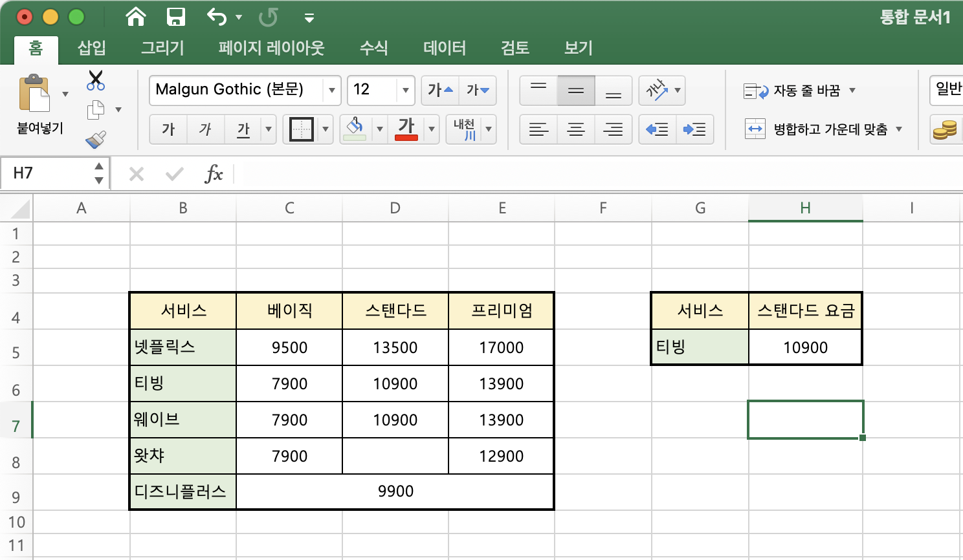Screen dimensions: 963x560
Task: Open the border style dropdown arrow
Action: pos(326,129)
